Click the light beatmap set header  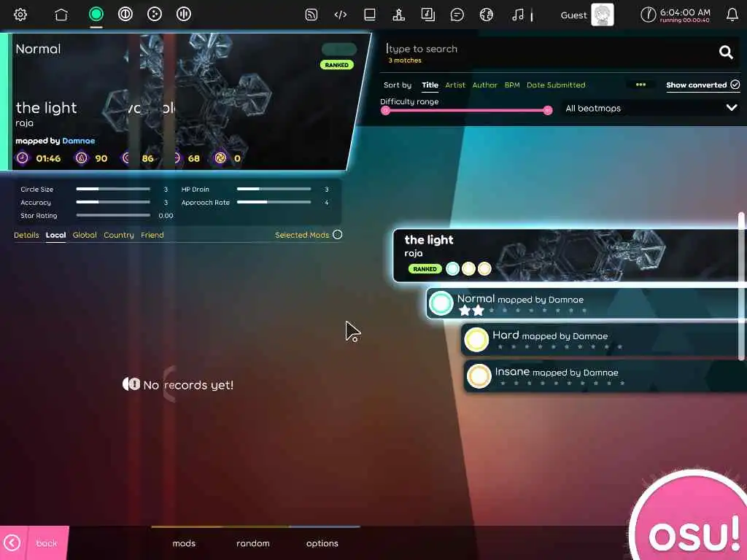click(x=569, y=256)
